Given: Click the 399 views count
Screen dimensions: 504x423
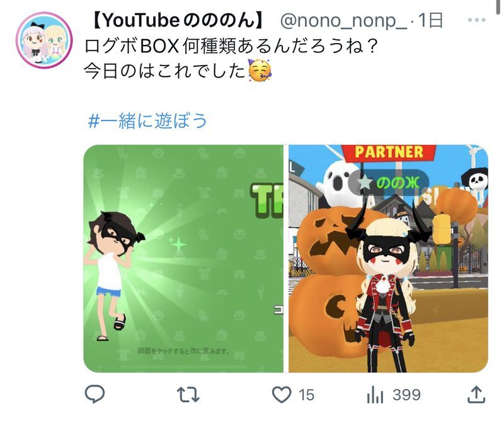Looking at the screenshot, I should click(406, 395).
